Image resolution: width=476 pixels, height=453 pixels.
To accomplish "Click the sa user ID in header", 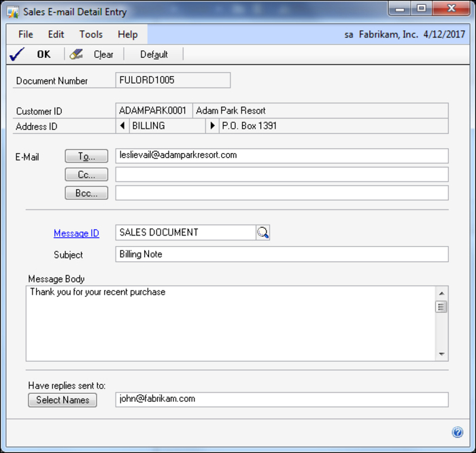I will (349, 35).
